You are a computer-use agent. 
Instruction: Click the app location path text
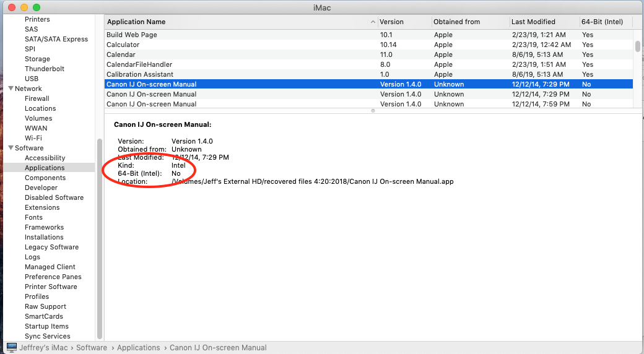coord(313,181)
